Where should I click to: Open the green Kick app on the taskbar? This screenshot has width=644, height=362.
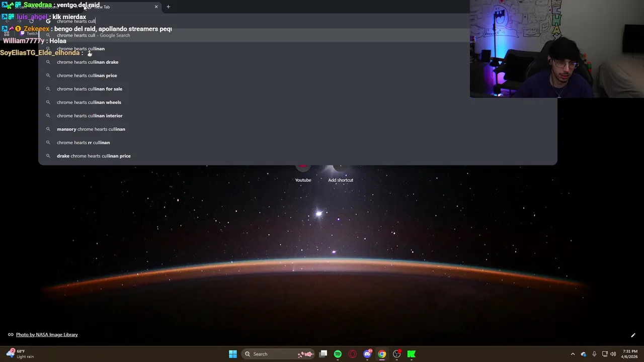412,354
